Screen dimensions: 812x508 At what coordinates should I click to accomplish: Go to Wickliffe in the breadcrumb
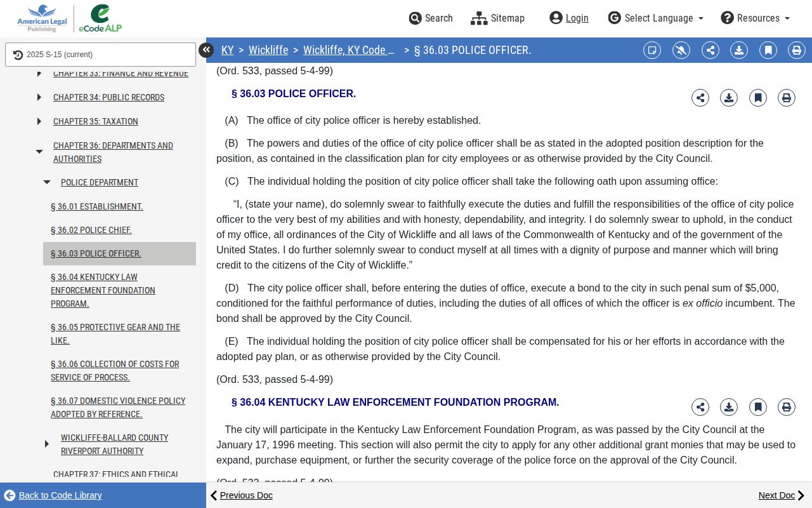268,50
